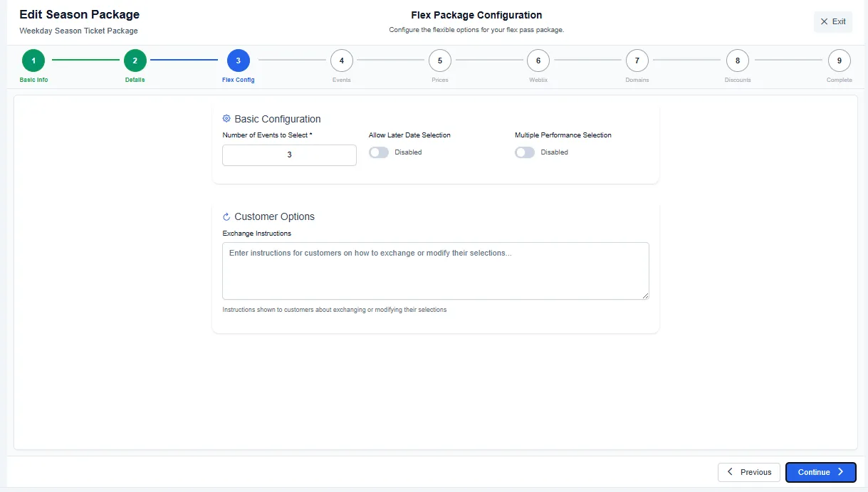
Task: Click the refresh icon beside Customer Options
Action: 226,216
